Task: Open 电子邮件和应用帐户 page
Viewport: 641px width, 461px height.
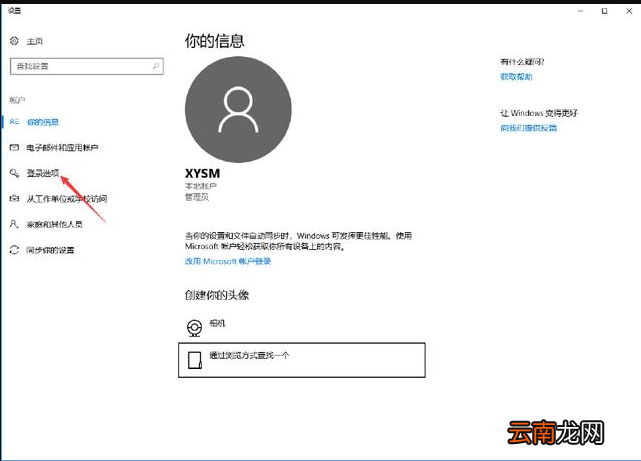Action: [62, 148]
